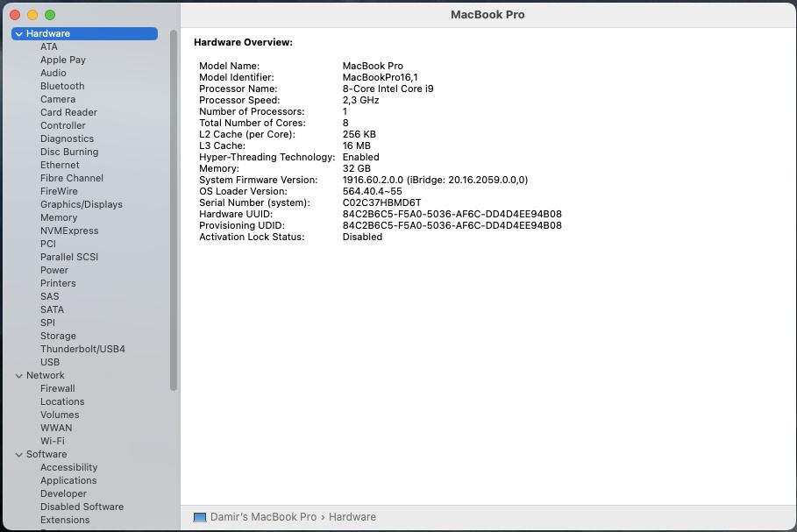Click the Memory value 32 GB
The width and height of the screenshot is (797, 532).
tap(356, 168)
